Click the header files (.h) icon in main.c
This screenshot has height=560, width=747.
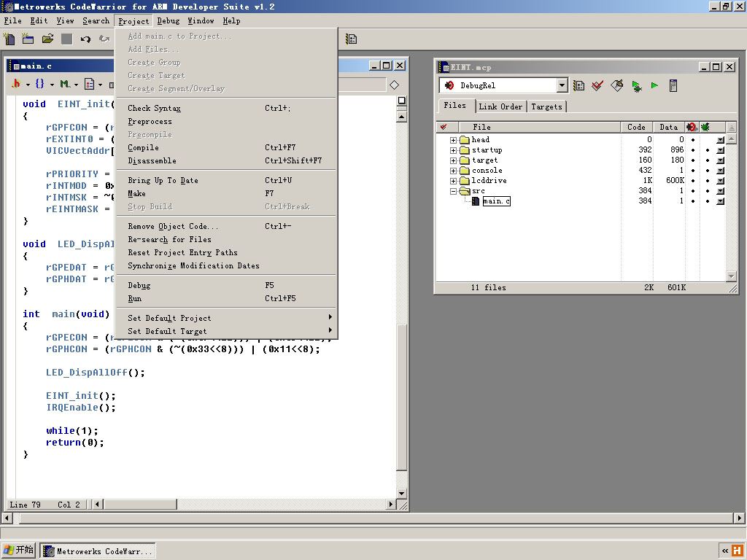[16, 84]
